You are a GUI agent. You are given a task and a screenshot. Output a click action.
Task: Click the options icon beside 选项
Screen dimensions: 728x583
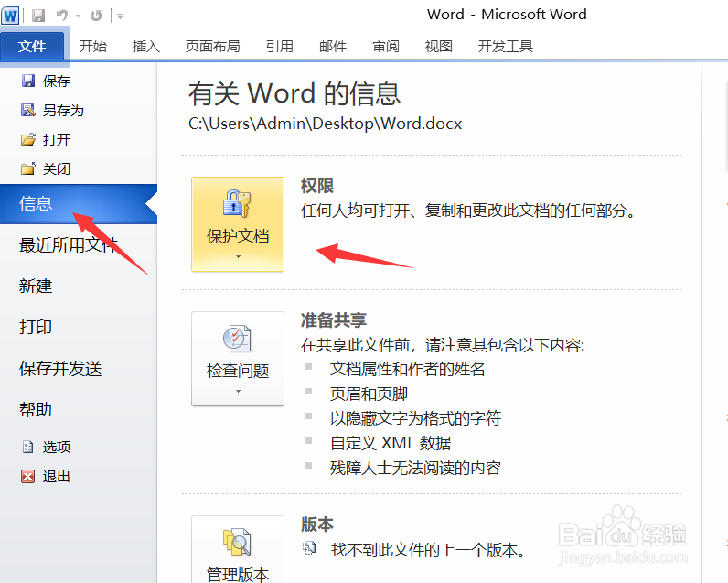point(27,447)
